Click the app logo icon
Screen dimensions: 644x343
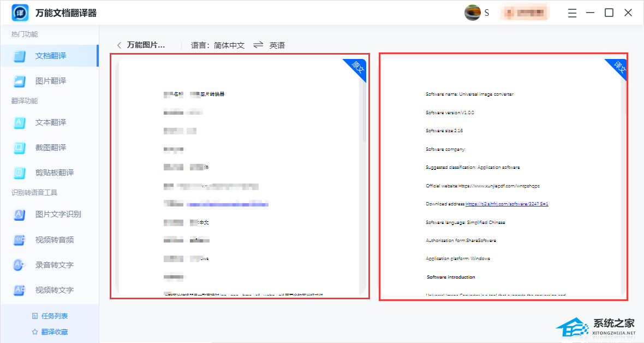point(20,13)
